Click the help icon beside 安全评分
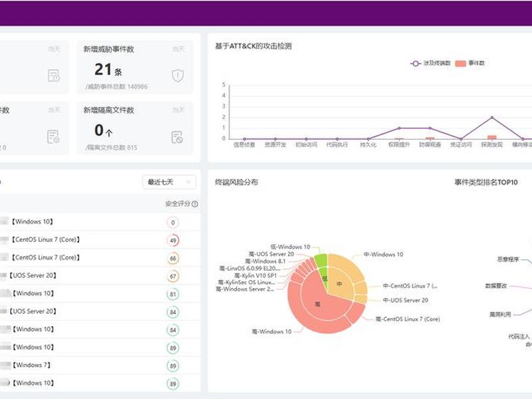This screenshot has height=399, width=532. click(195, 204)
